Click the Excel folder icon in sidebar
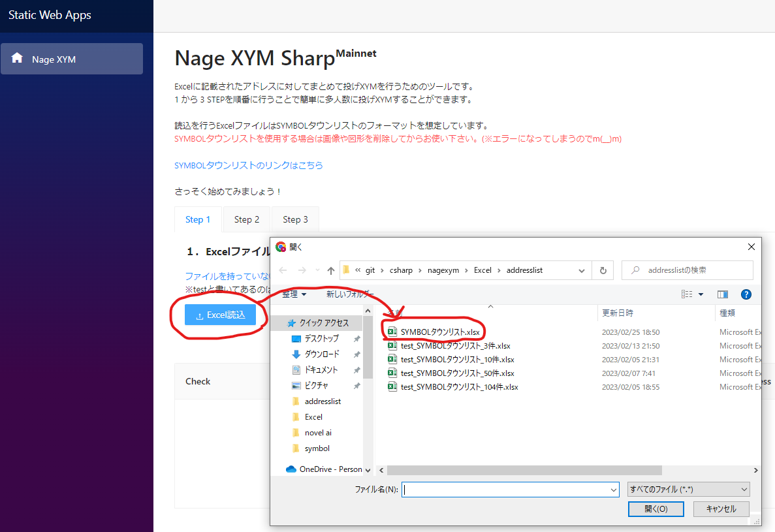The width and height of the screenshot is (775, 532). (x=296, y=417)
